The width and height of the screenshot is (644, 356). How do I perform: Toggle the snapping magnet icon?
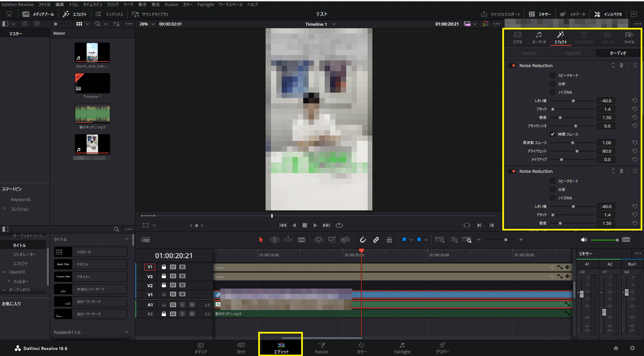tap(363, 240)
